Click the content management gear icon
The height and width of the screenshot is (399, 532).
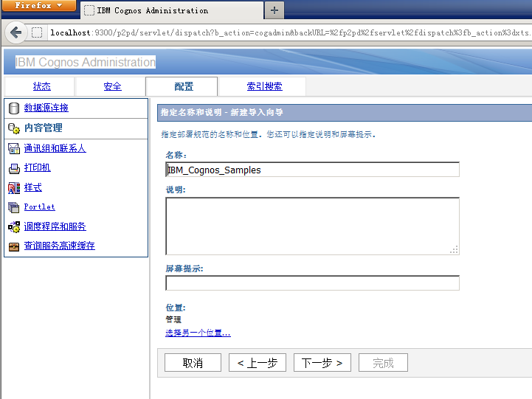coord(14,128)
